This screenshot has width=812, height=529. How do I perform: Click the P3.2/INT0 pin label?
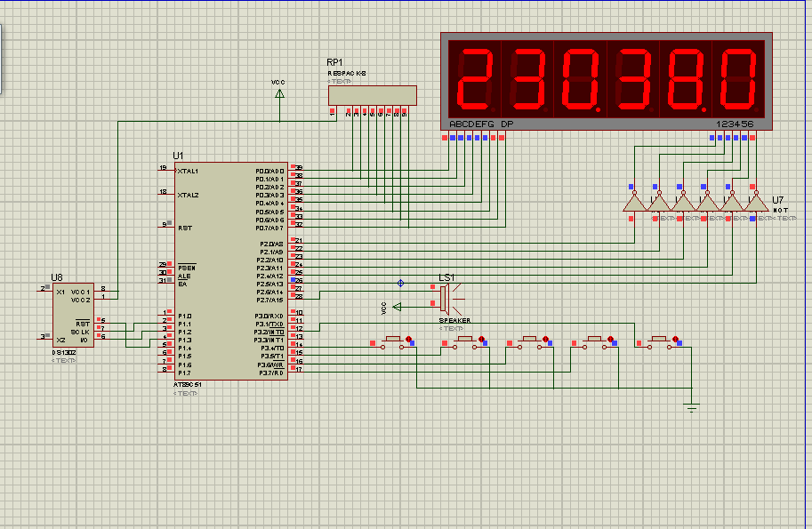(269, 333)
